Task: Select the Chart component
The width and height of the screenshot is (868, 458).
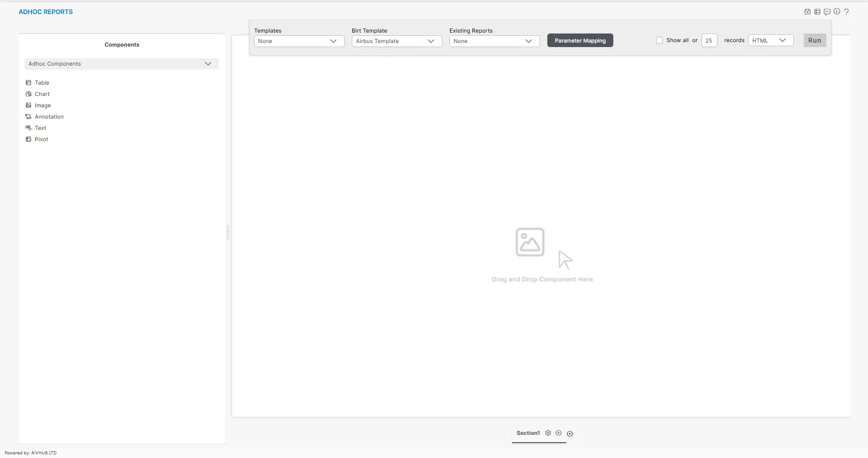Action: tap(42, 94)
